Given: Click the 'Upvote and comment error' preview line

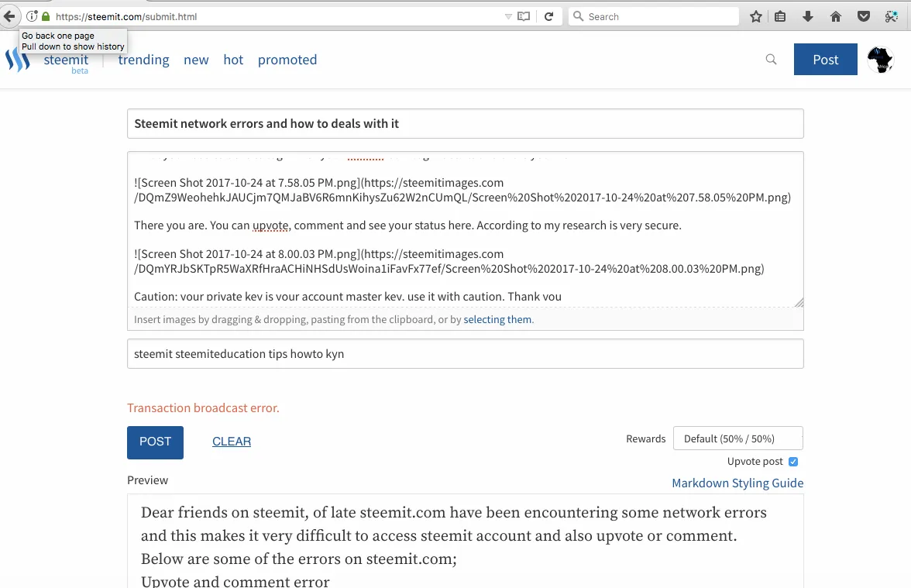Looking at the screenshot, I should coord(235,582).
